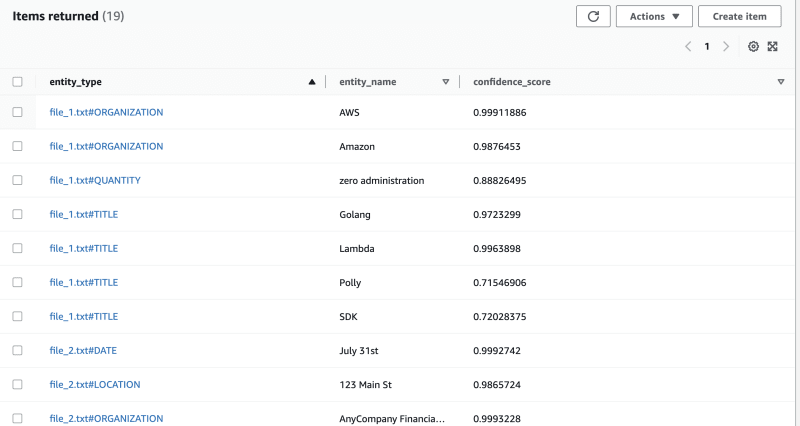The height and width of the screenshot is (426, 800).
Task: Sort by entity_name column arrow
Action: pos(445,82)
